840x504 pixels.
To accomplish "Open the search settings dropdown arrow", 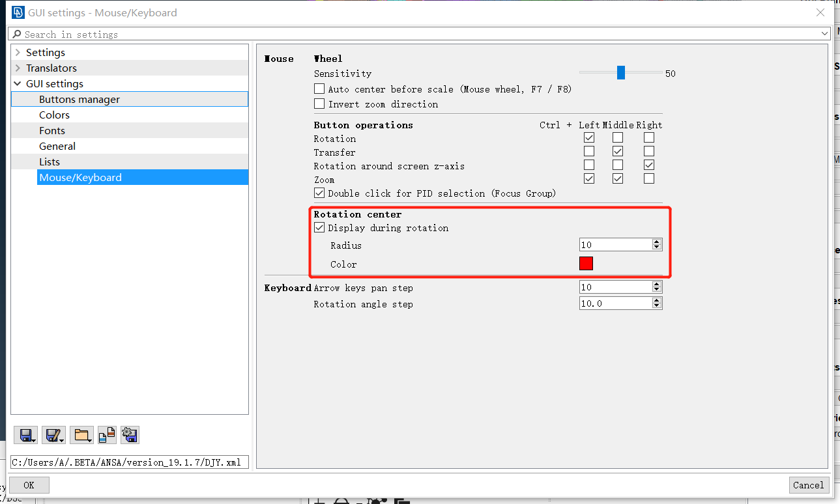I will point(825,34).
